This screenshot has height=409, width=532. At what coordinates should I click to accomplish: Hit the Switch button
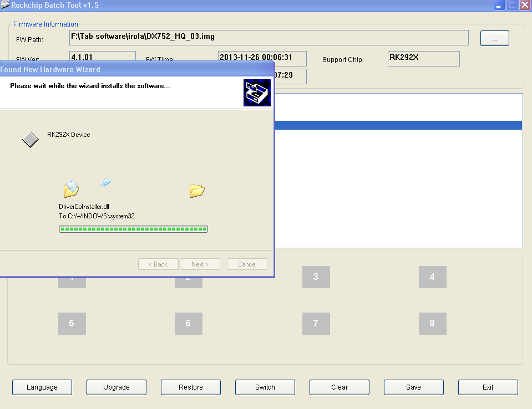click(265, 387)
